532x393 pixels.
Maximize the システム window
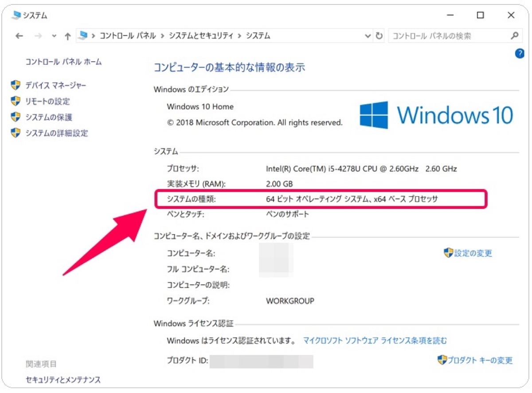481,15
